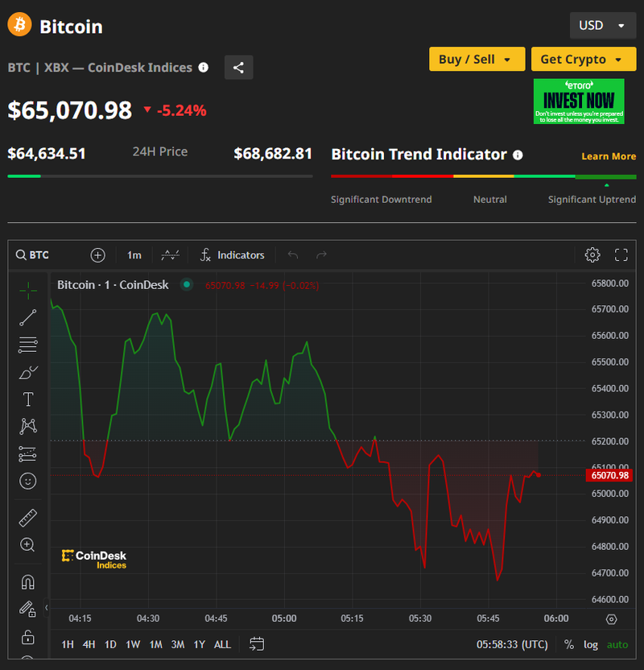Toggle log scale on chart

[591, 644]
